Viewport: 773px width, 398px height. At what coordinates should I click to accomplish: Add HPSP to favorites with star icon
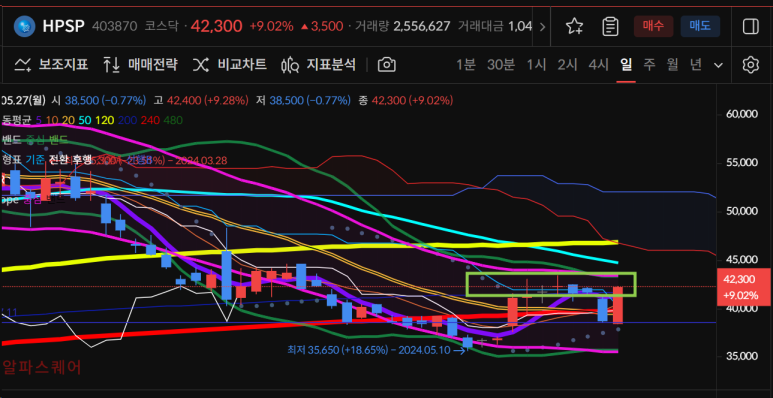[574, 26]
